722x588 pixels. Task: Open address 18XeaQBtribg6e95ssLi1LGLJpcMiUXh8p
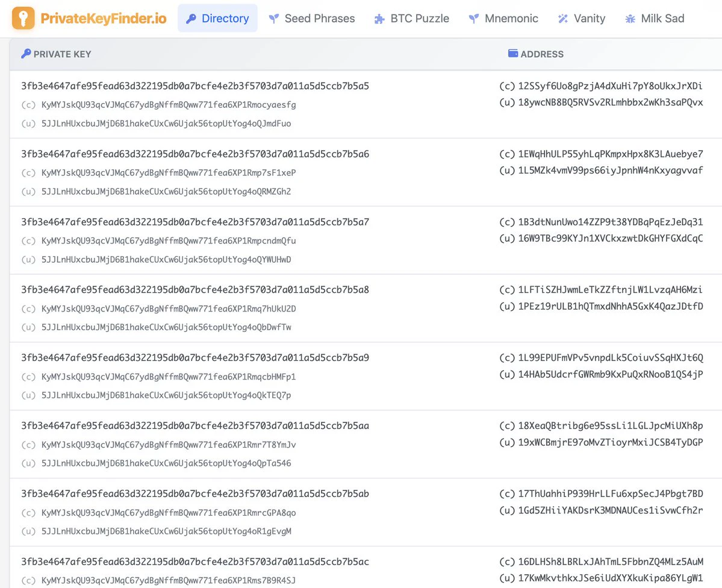click(611, 426)
